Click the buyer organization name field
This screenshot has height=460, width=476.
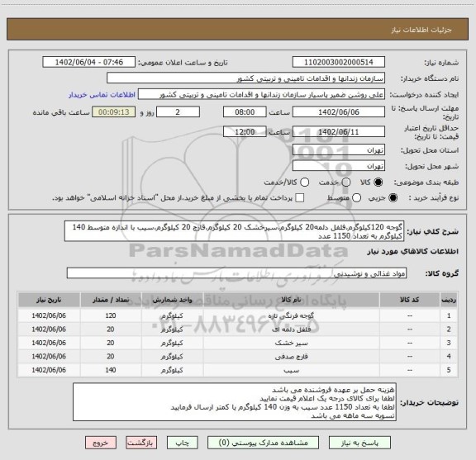[x=246, y=78]
